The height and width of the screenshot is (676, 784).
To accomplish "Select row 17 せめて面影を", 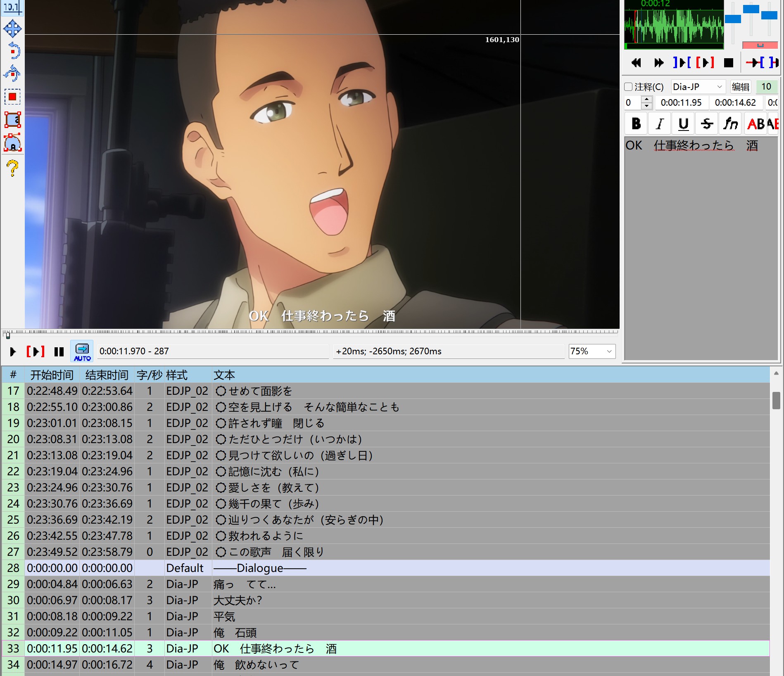I will coord(386,391).
